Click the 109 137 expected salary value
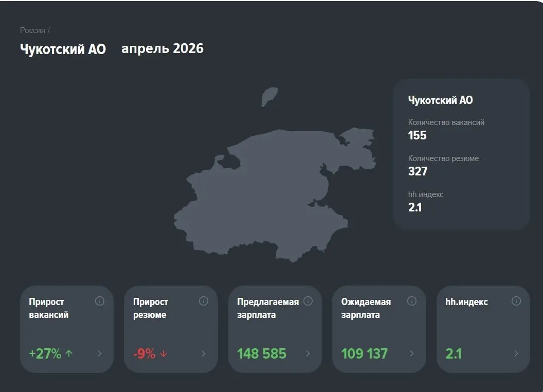The height and width of the screenshot is (392, 543). click(364, 353)
